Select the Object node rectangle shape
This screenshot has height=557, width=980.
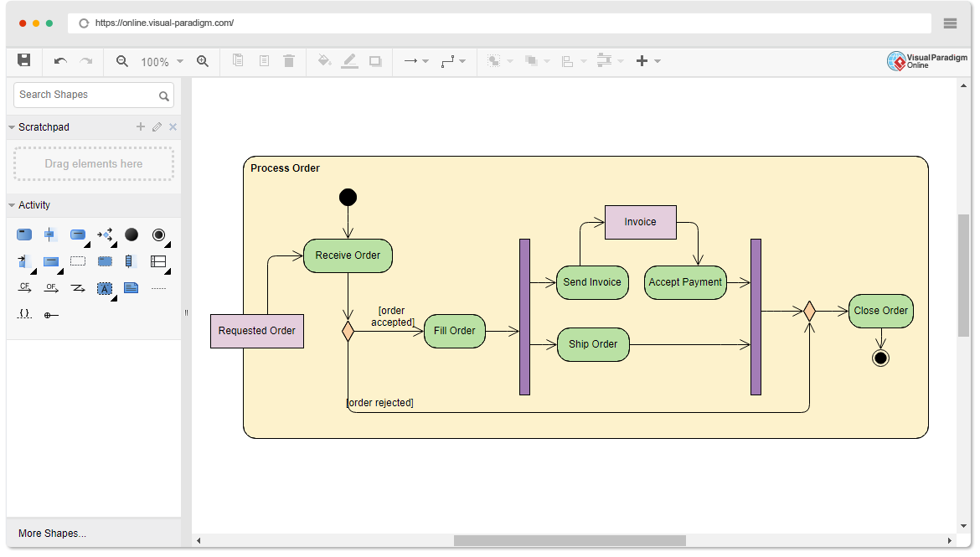[x=51, y=261]
